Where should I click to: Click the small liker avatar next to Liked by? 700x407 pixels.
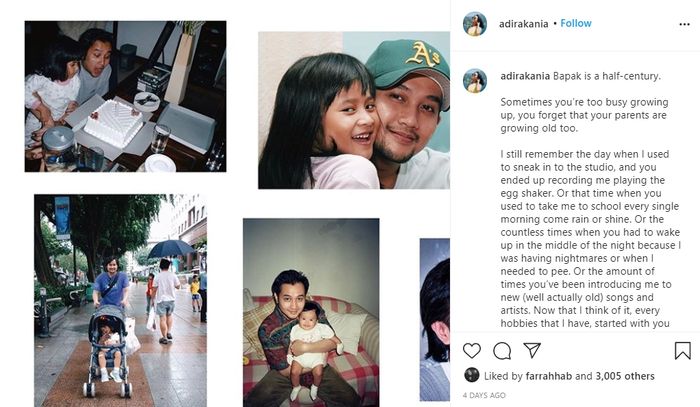471,375
